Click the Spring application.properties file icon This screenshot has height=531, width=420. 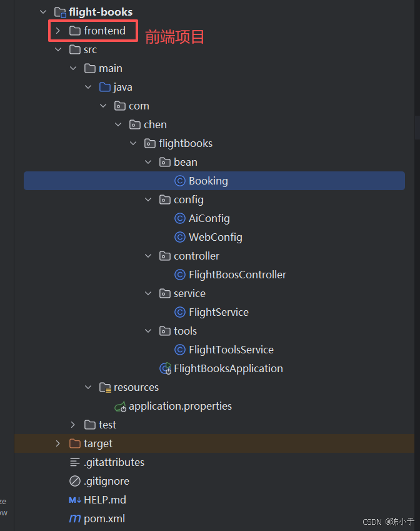[x=120, y=406]
